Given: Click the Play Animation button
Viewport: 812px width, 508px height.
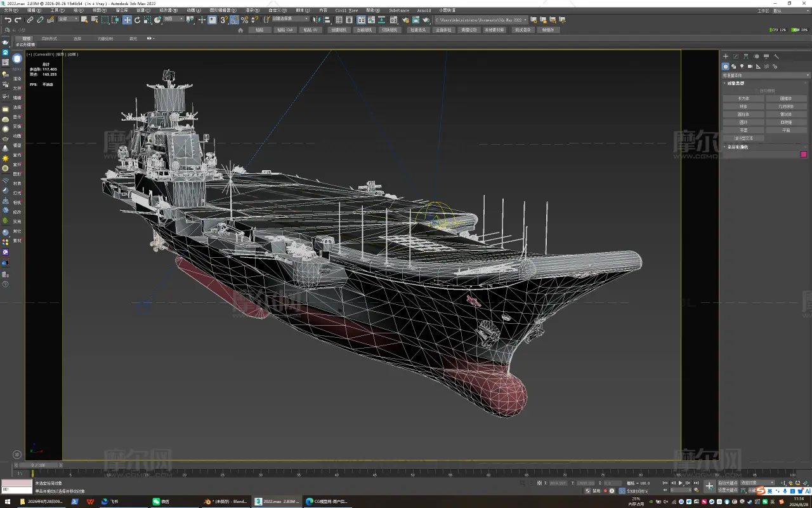Looking at the screenshot, I should (x=681, y=483).
